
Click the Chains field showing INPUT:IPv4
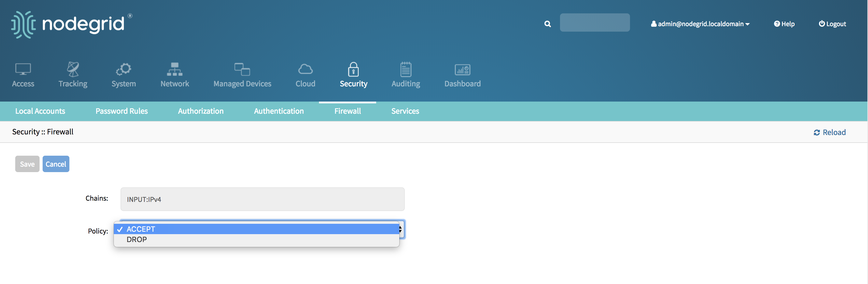tap(262, 199)
